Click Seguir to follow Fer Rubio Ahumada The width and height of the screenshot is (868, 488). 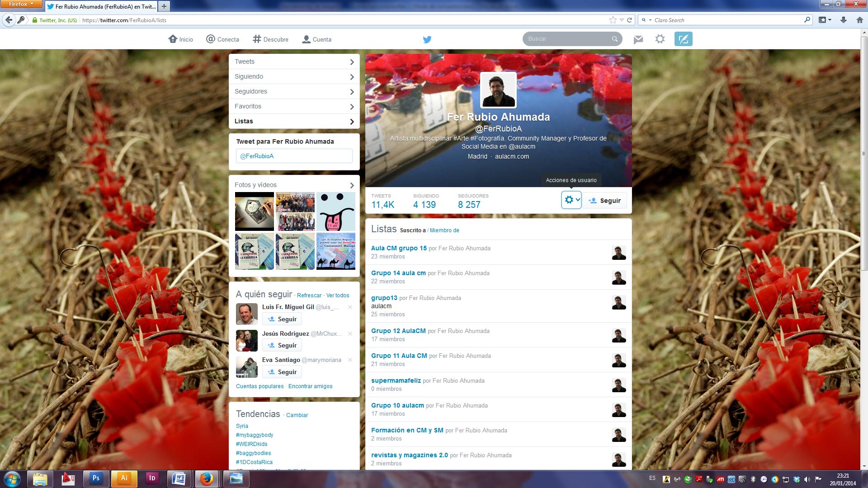point(605,200)
